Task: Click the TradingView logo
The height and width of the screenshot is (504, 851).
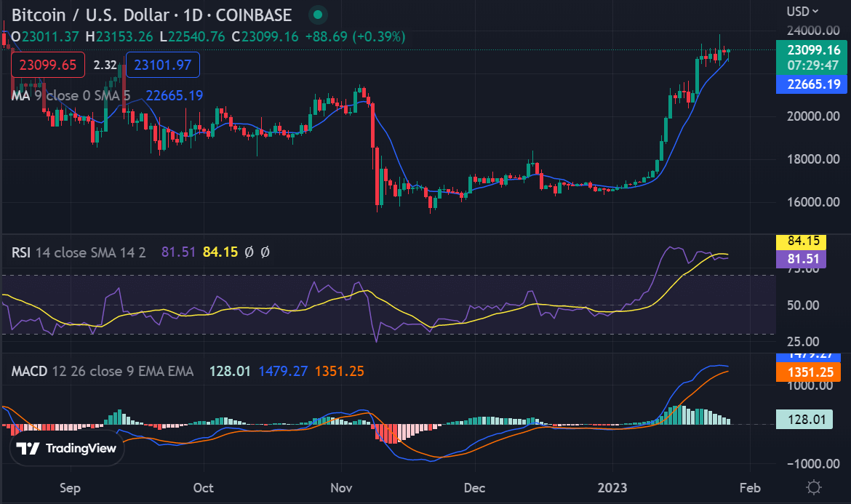Action: [x=66, y=449]
